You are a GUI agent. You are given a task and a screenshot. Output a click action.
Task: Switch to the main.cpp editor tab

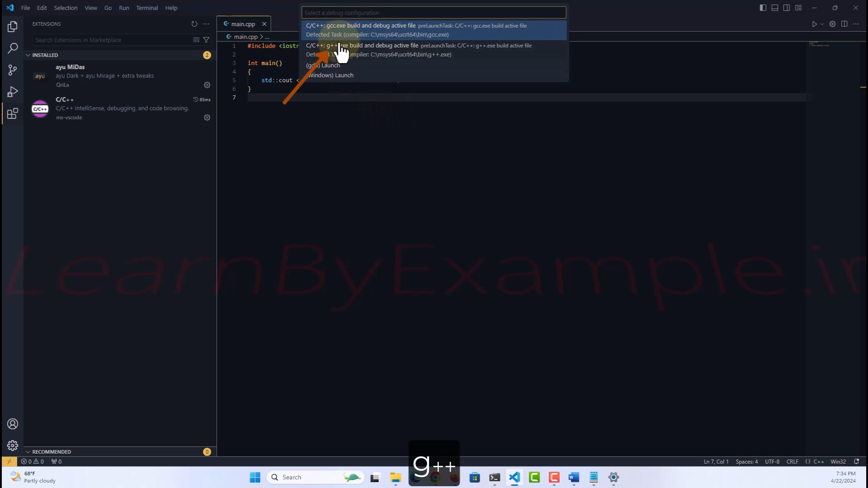coord(242,23)
